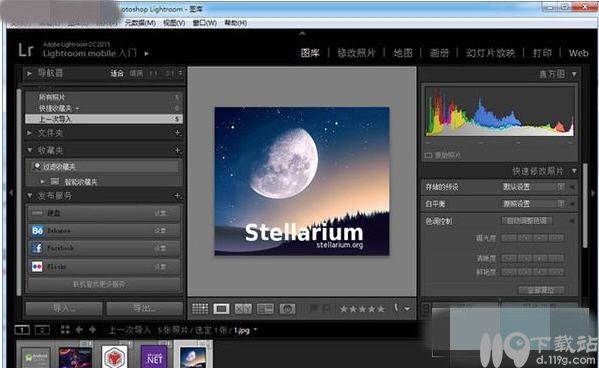Open the 视图(V) View menu
The image size is (599, 368).
point(174,23)
